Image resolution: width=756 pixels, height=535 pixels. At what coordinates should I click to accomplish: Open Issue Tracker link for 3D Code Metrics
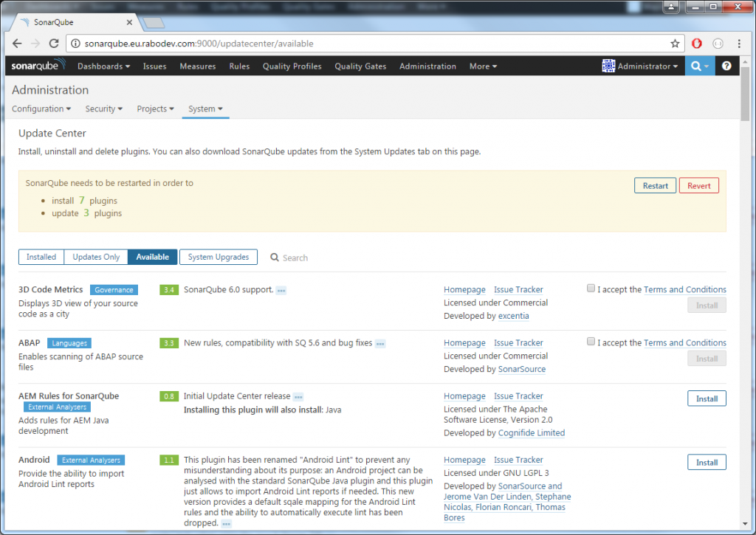point(518,290)
